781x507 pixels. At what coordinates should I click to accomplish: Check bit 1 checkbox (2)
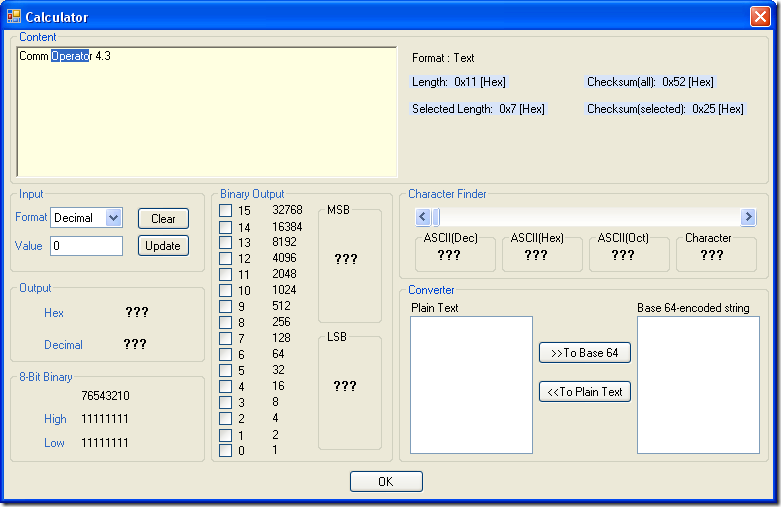tap(226, 435)
